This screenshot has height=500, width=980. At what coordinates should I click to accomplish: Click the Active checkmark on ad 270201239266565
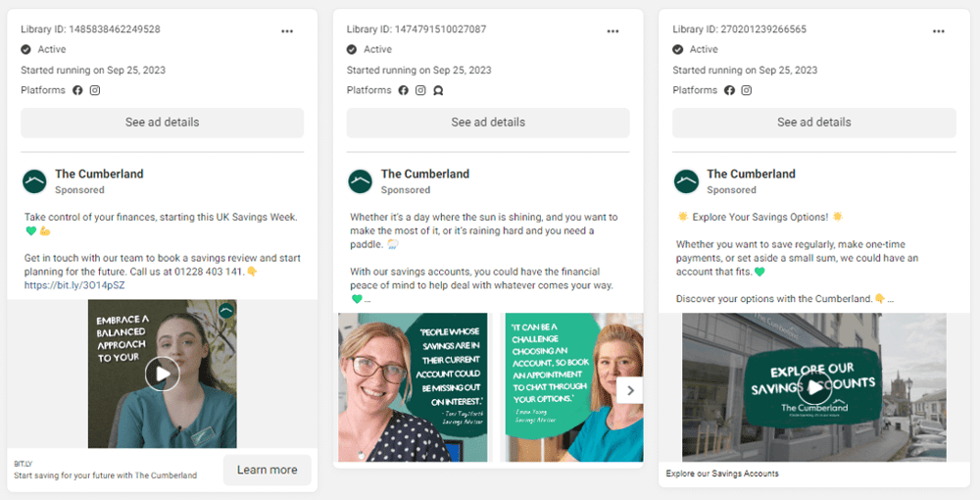point(677,49)
